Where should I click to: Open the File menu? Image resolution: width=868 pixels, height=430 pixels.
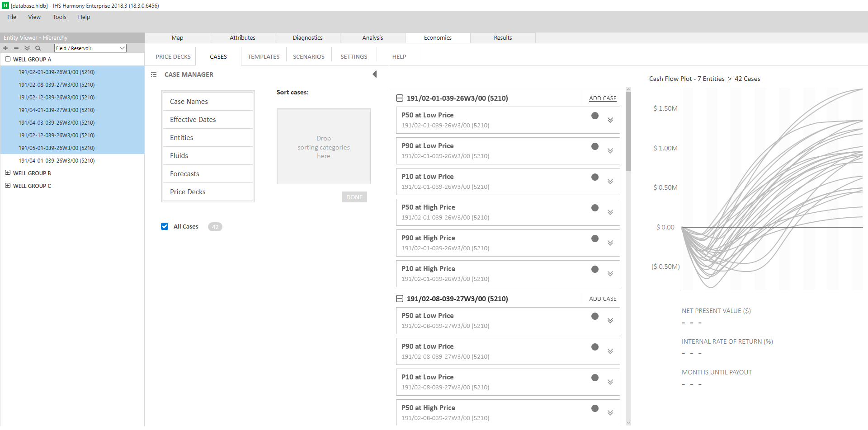click(x=12, y=17)
